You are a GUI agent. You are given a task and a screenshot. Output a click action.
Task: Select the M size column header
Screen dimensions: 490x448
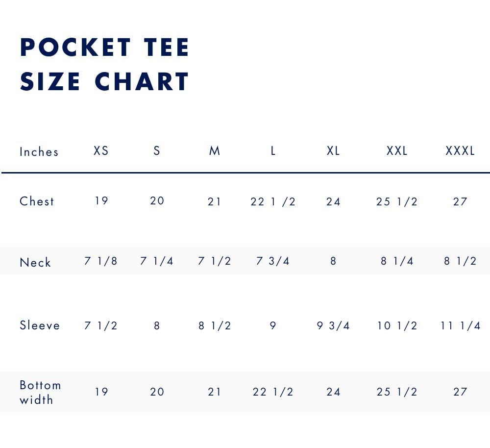pos(215,151)
